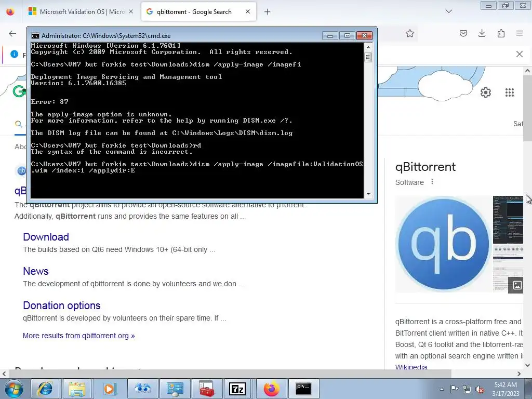Image resolution: width=532 pixels, height=399 pixels.
Task: Click More results from qbittorrent.org
Action: click(x=79, y=336)
